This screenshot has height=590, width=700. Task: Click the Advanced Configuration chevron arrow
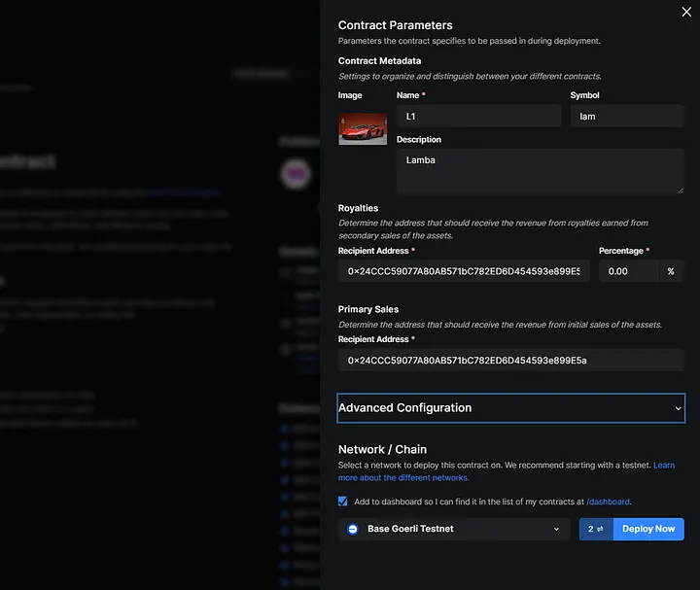coord(678,409)
